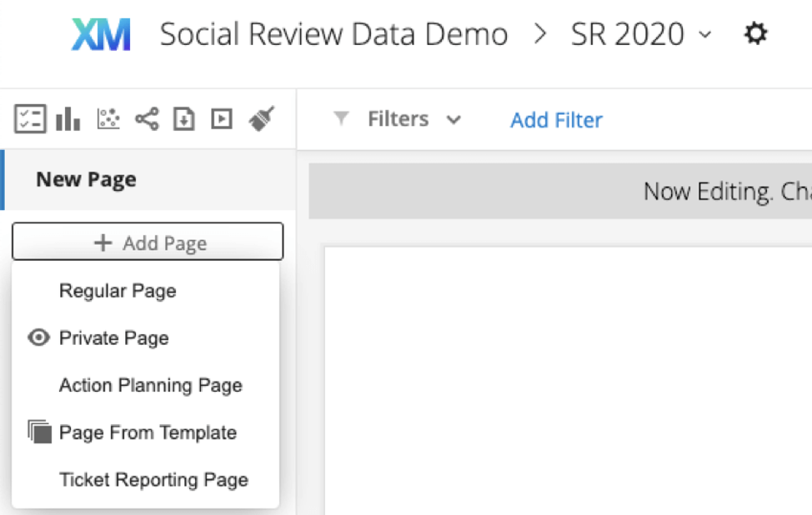Open the Add Page menu
Viewport: 812px width, 515px height.
[x=148, y=242]
